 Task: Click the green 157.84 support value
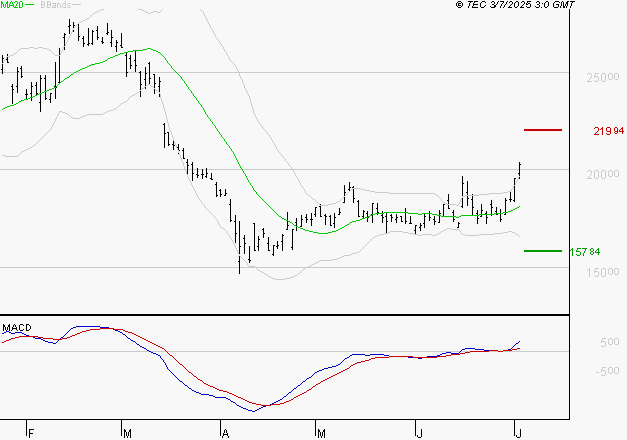585,252
